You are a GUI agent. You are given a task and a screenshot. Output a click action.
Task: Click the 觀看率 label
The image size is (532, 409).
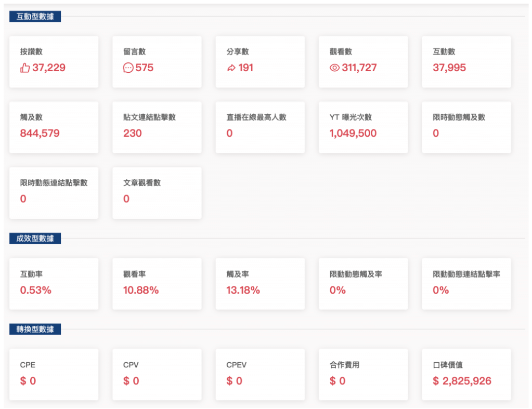pyautogui.click(x=134, y=274)
